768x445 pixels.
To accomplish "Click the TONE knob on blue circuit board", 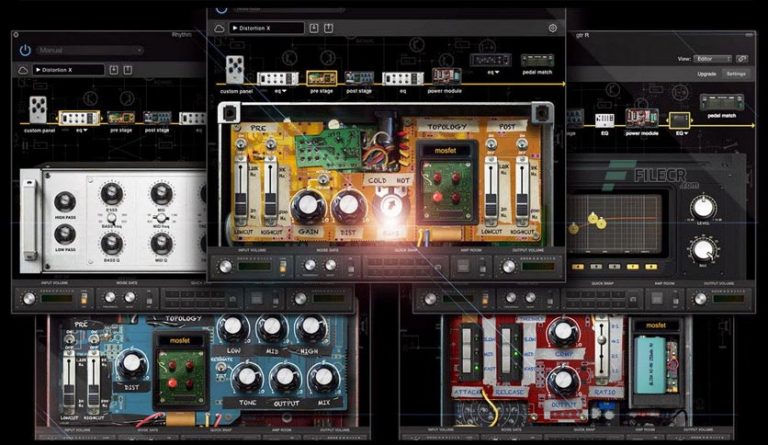I will (247, 377).
